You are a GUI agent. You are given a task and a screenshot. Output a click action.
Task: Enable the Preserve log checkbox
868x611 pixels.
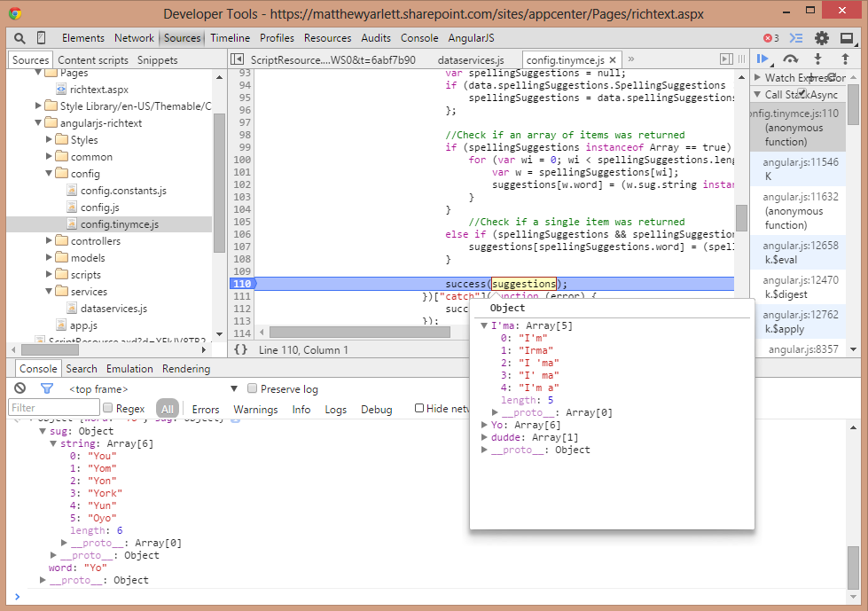253,389
